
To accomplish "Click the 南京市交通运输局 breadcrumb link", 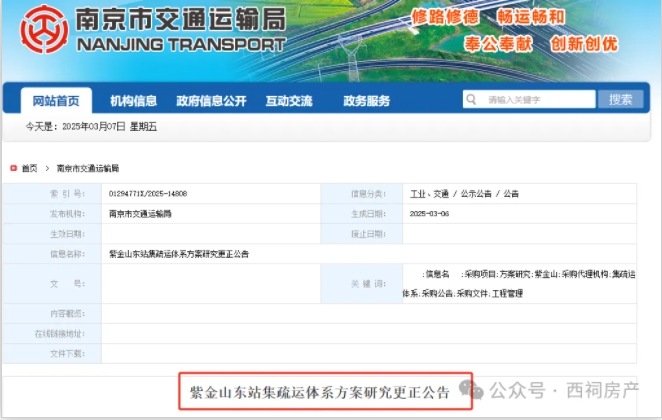I will [x=88, y=168].
